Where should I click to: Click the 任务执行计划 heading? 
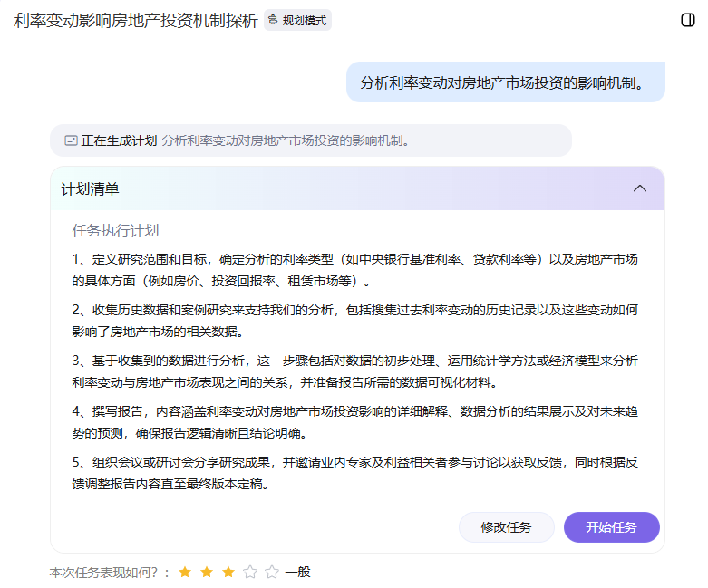pyautogui.click(x=115, y=231)
